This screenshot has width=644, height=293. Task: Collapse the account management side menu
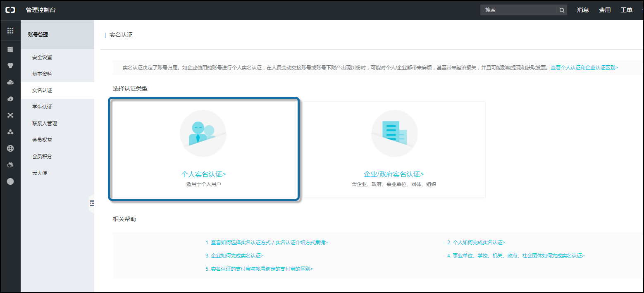pyautogui.click(x=92, y=203)
